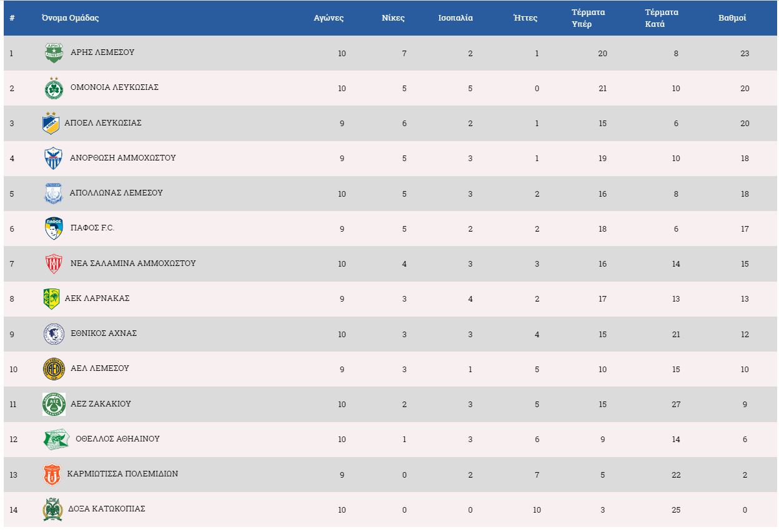Click the ΟΘΕΛΛΟΣ ΑΘΗΑΙΝΟΥ green logo
The image size is (779, 532).
[56, 439]
